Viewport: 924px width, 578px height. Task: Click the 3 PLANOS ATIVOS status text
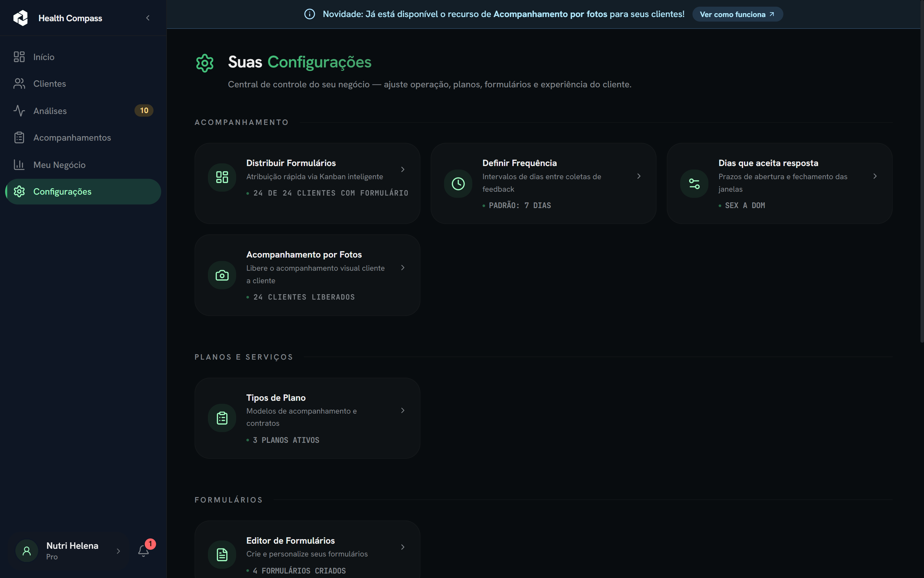286,440
